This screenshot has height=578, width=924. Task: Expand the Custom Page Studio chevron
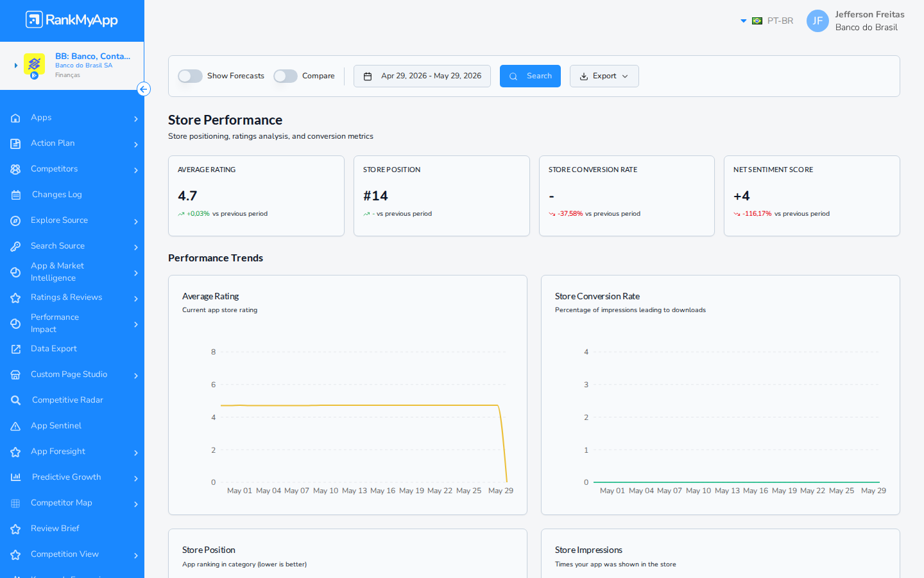coord(136,376)
